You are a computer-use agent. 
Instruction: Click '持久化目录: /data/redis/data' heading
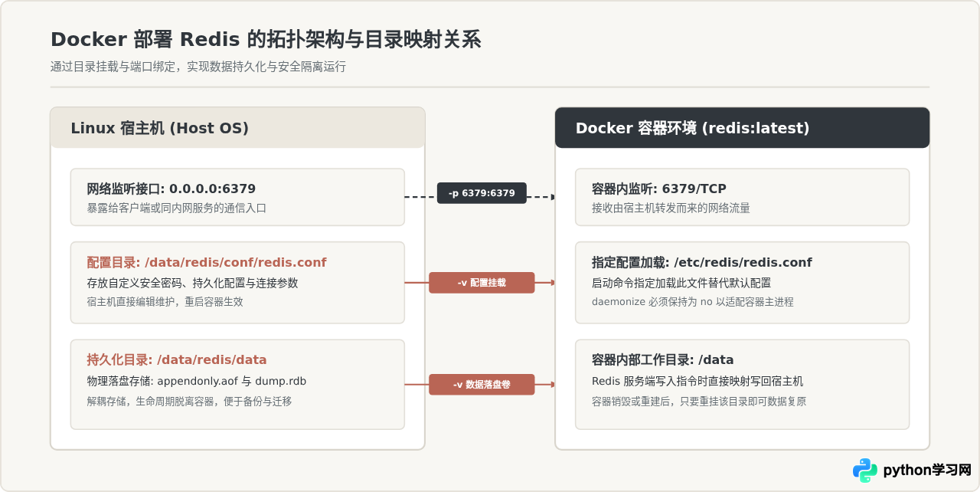click(177, 359)
